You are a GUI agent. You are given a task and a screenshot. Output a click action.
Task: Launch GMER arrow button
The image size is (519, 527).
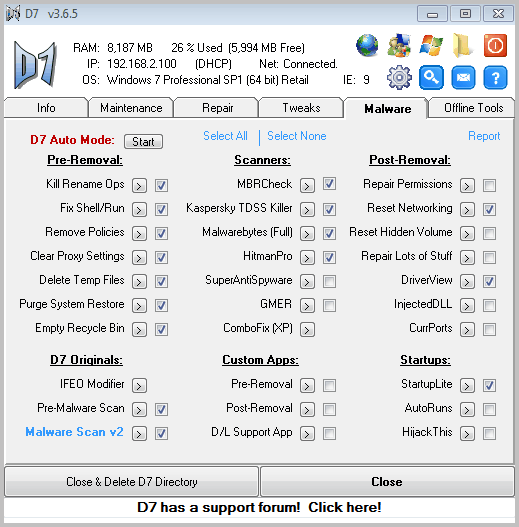pos(307,306)
